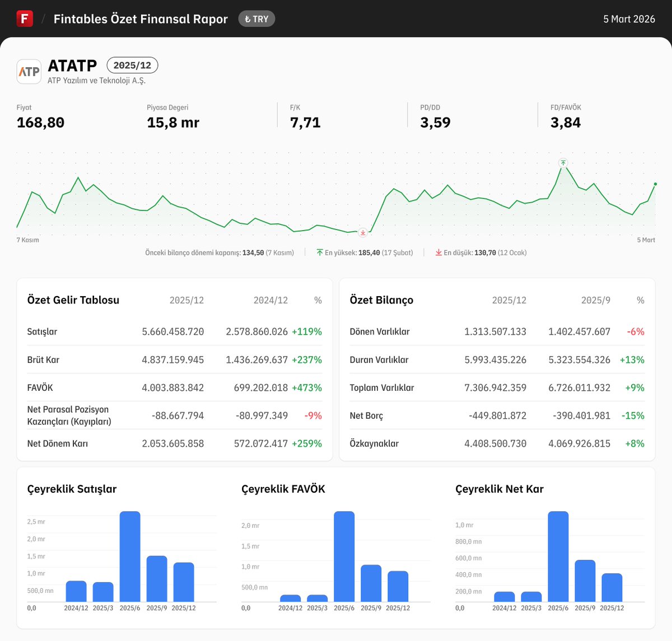Click 2025/12 bar in Çeyreklik Net Kar chart
The height and width of the screenshot is (641, 672).
click(612, 588)
